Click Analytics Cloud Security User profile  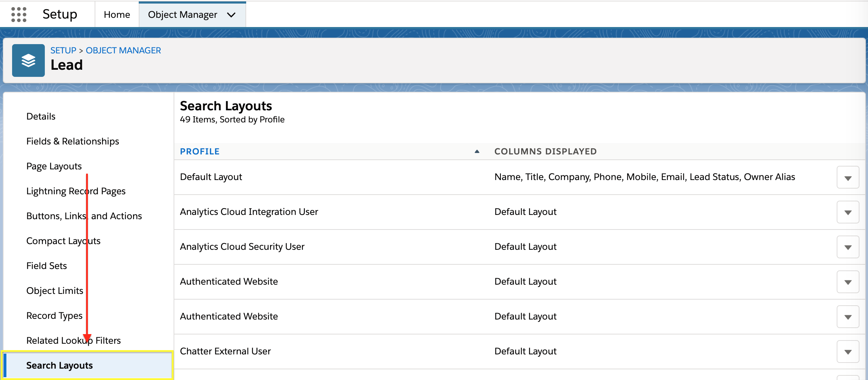[242, 247]
